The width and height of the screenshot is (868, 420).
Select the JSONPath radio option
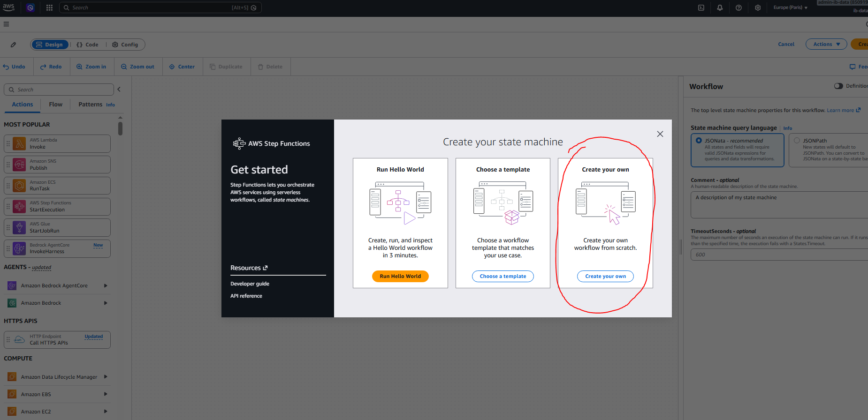[797, 140]
